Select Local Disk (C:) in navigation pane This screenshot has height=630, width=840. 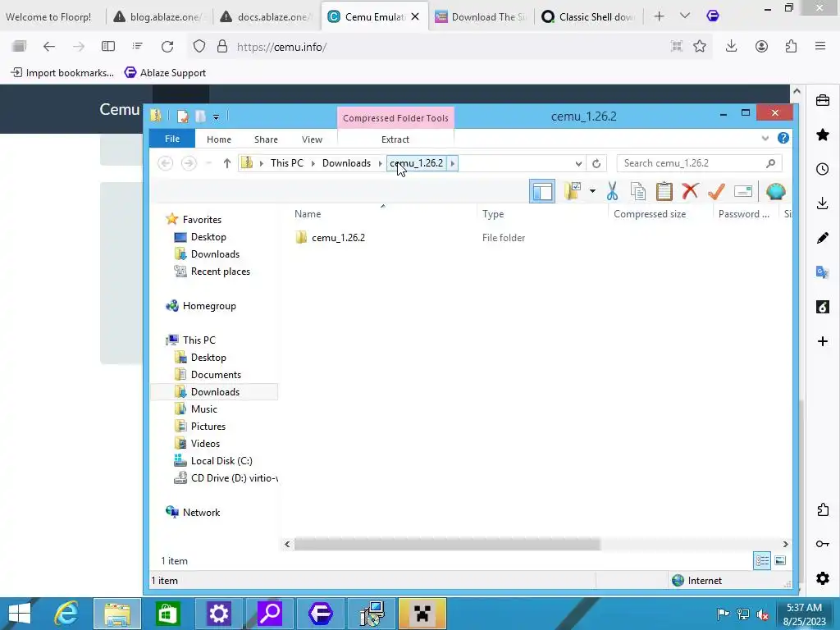tap(221, 460)
